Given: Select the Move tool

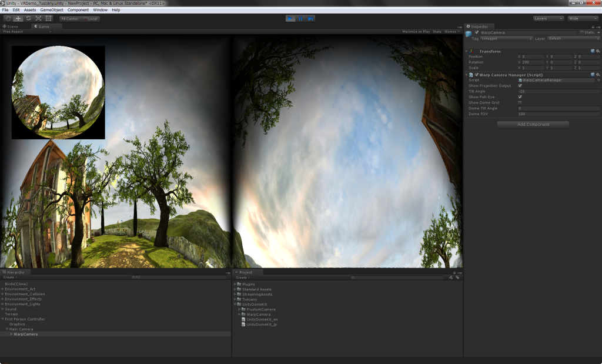Looking at the screenshot, I should pos(18,18).
